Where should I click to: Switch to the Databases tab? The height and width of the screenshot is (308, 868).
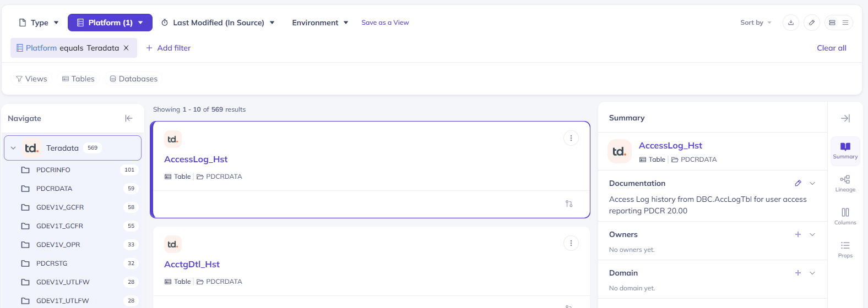133,79
